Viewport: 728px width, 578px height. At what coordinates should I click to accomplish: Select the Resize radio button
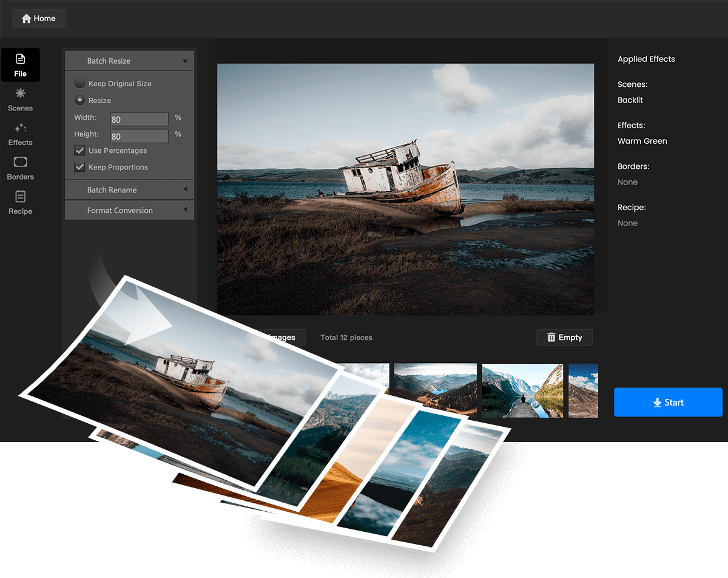coord(79,100)
